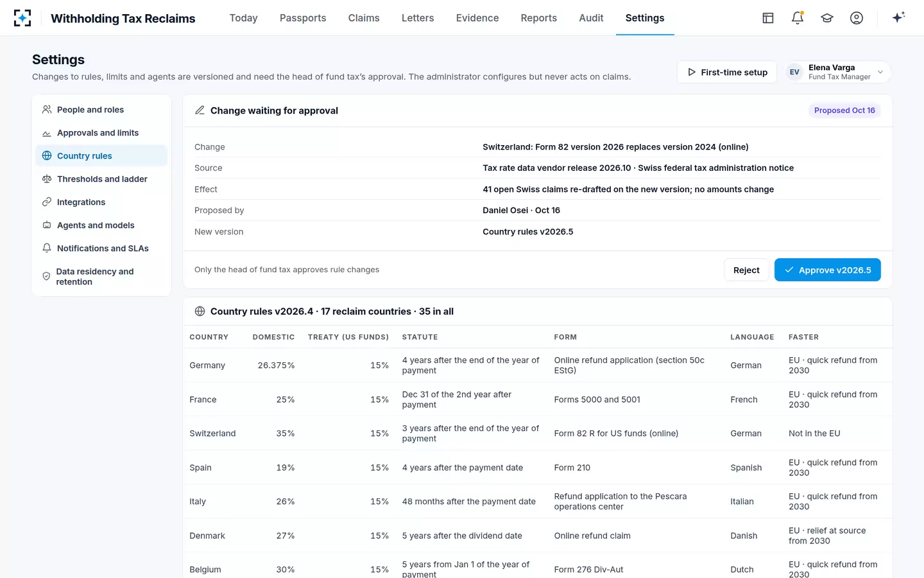Start the First-time setup walkthrough
The height and width of the screenshot is (578, 924).
(727, 72)
